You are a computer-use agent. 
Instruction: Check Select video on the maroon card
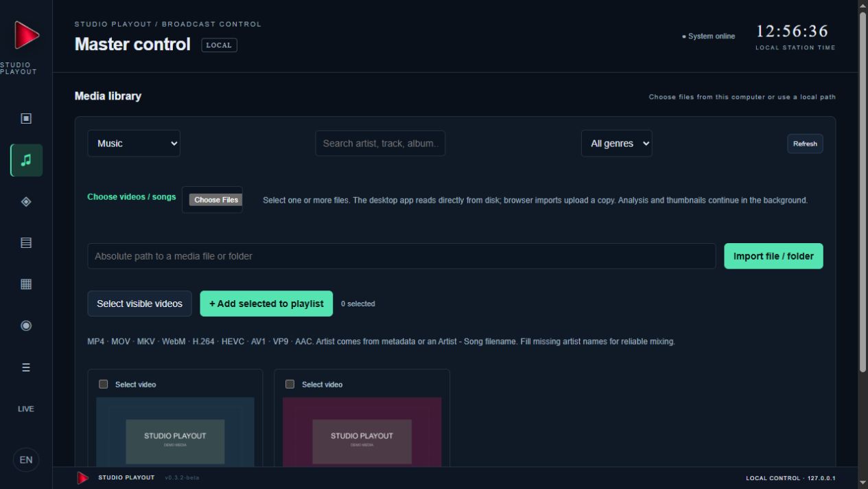290,384
